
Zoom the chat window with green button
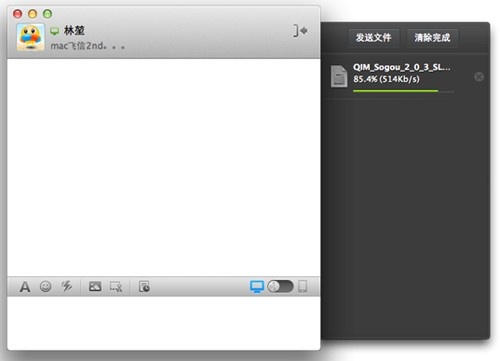pyautogui.click(x=47, y=14)
